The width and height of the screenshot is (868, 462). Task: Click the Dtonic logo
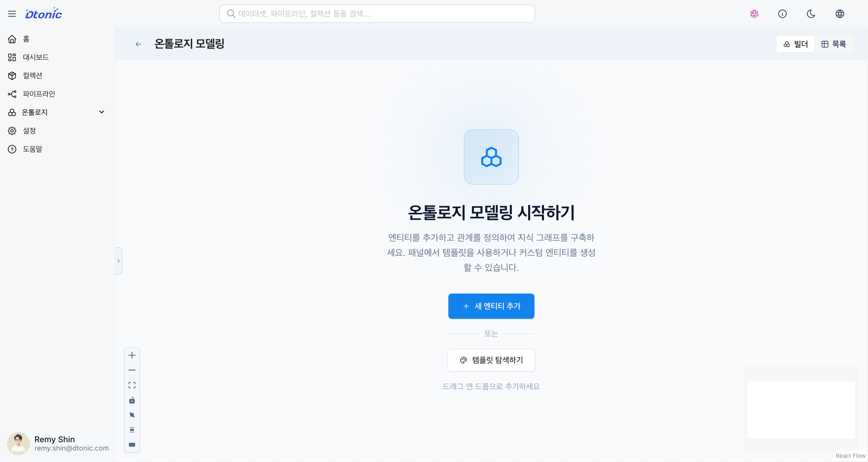point(43,13)
